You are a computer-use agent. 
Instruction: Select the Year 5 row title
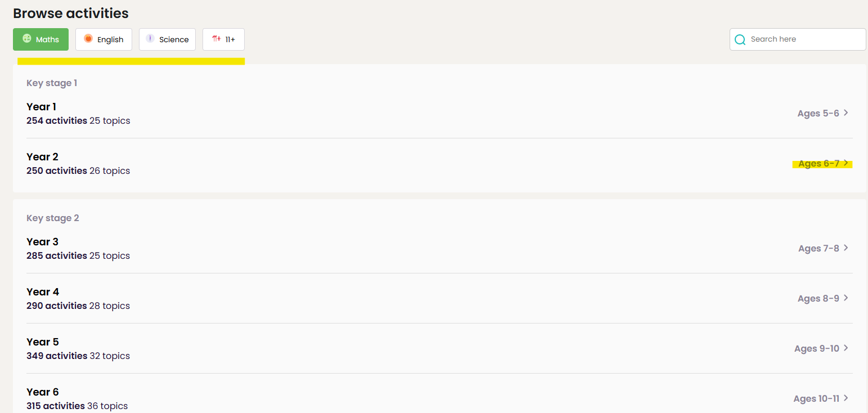coord(43,342)
